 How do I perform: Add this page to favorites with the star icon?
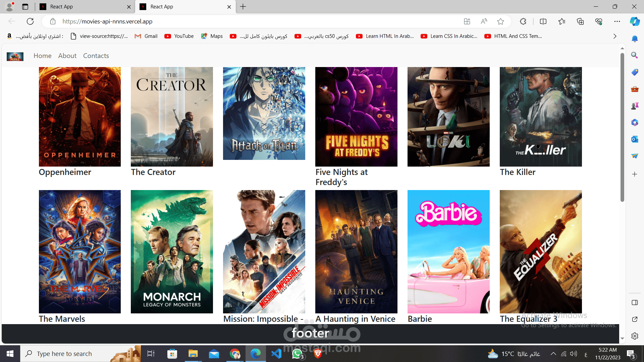[x=500, y=21]
